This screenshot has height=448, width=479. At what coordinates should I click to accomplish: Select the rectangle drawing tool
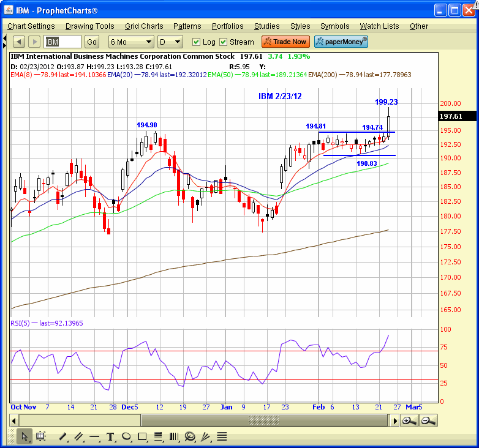pos(142,436)
